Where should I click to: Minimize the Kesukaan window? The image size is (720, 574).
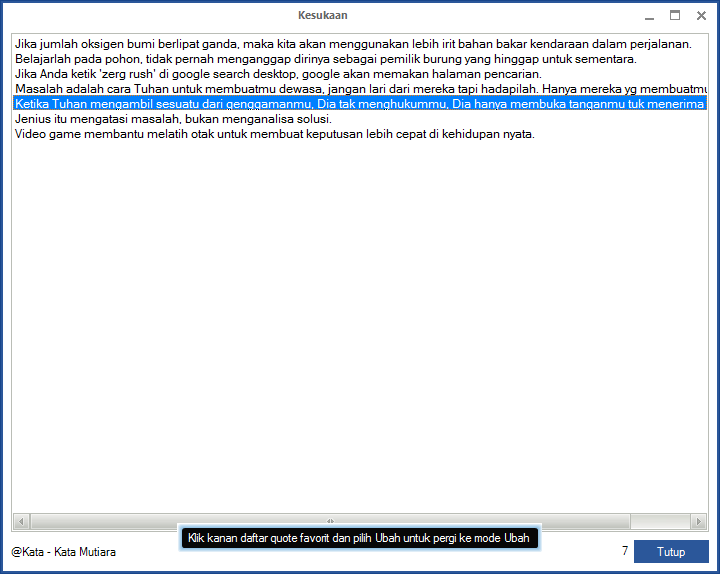tap(649, 16)
